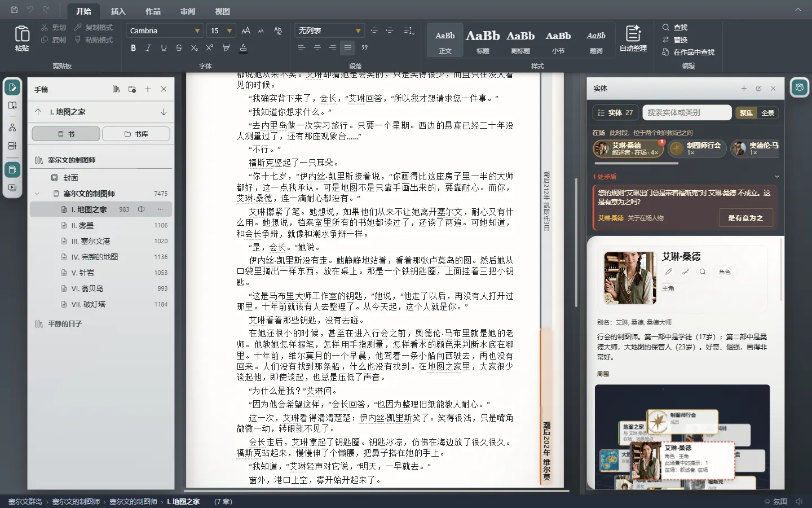Toggle the entities panel button at far right

[x=799, y=87]
